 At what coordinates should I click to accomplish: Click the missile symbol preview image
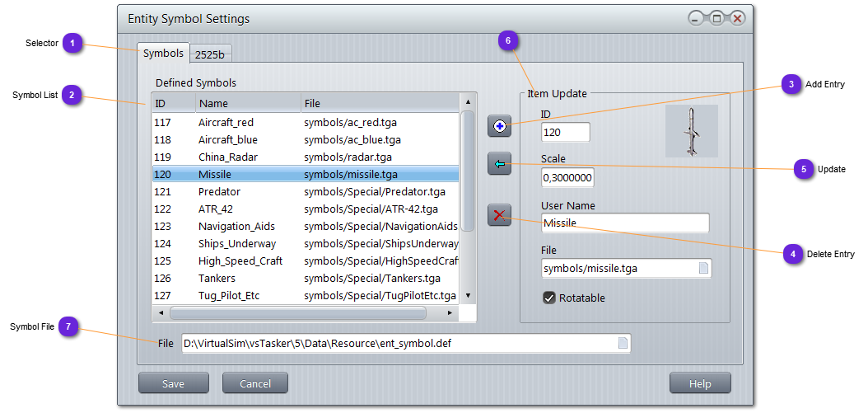point(691,131)
